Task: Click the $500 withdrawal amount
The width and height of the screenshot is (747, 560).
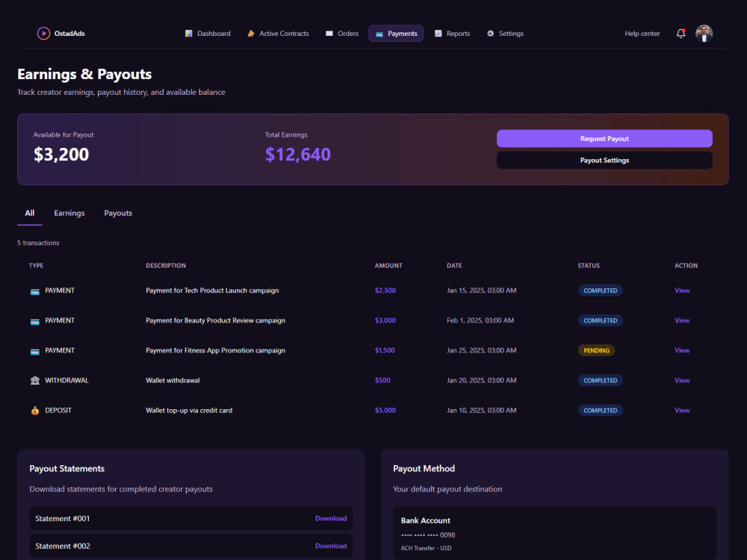Action: (x=382, y=381)
